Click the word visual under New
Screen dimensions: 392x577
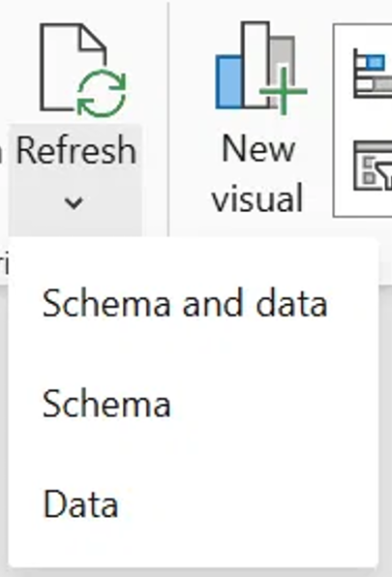tap(257, 197)
